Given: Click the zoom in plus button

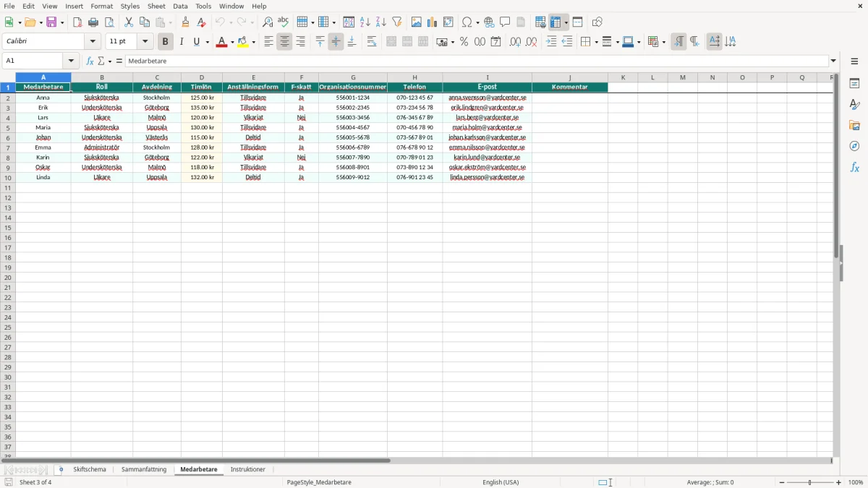Looking at the screenshot, I should (839, 482).
